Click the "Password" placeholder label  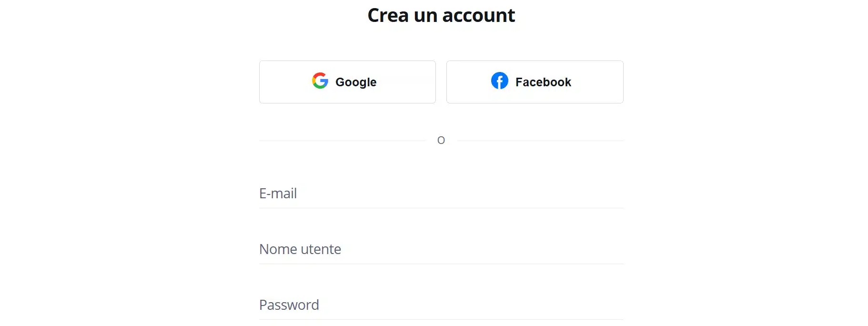[x=289, y=305]
